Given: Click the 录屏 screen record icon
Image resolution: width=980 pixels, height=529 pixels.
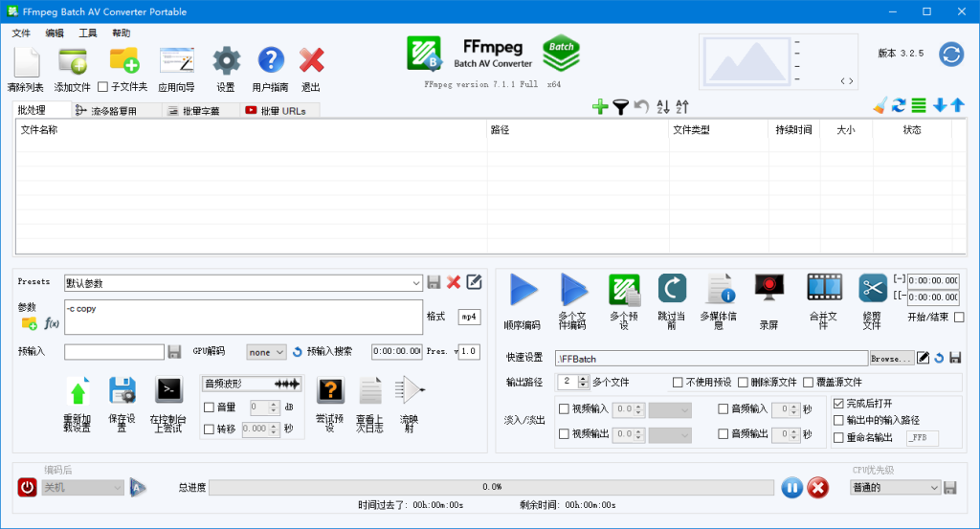Looking at the screenshot, I should [x=769, y=289].
